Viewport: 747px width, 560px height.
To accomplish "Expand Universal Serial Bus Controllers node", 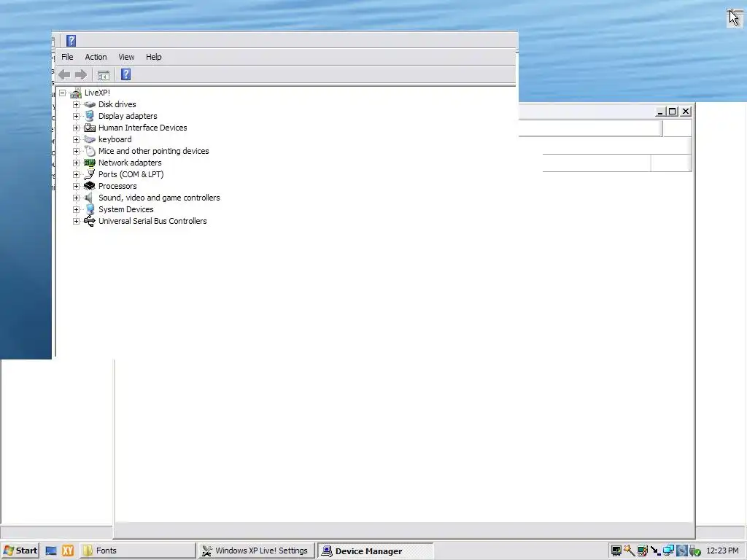I will (x=76, y=221).
